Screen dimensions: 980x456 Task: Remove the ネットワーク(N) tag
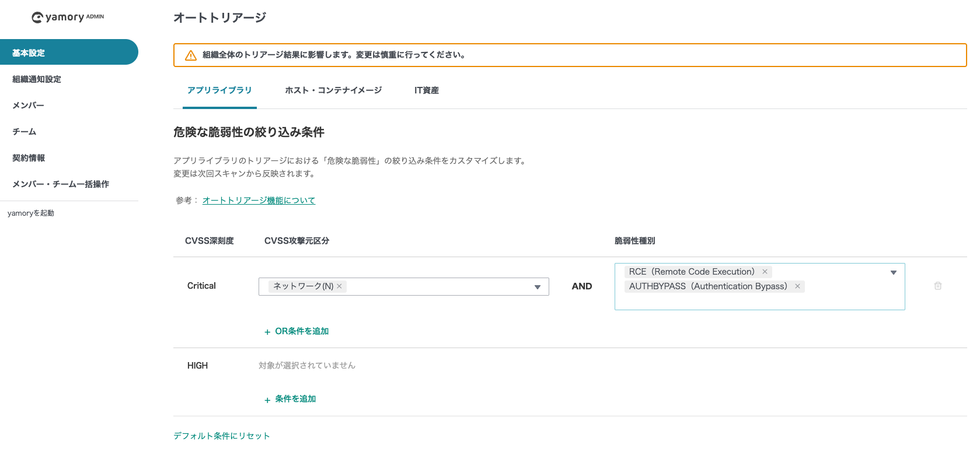pos(339,286)
